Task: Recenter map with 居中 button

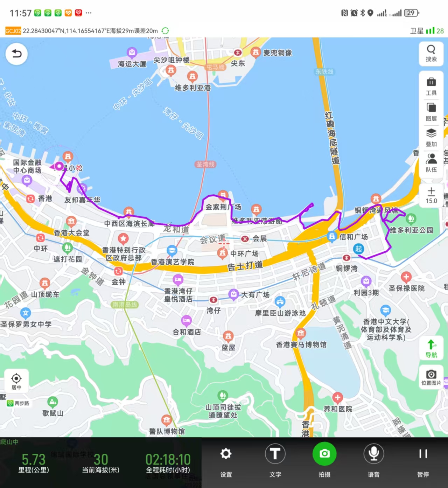Action: click(x=16, y=381)
